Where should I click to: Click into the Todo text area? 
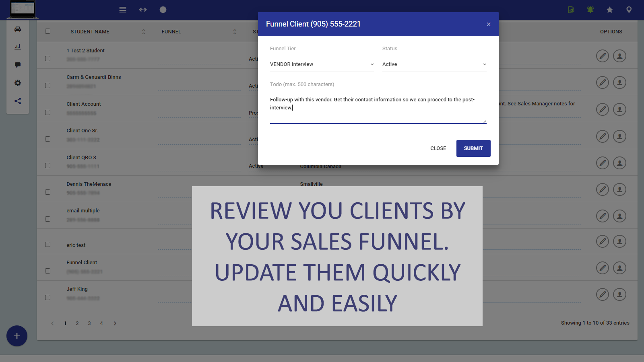click(x=378, y=108)
